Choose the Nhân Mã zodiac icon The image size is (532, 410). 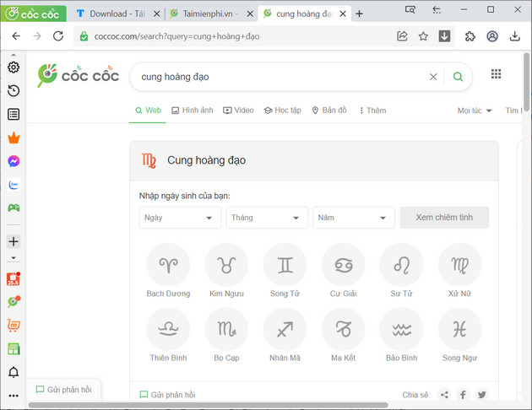(x=285, y=330)
